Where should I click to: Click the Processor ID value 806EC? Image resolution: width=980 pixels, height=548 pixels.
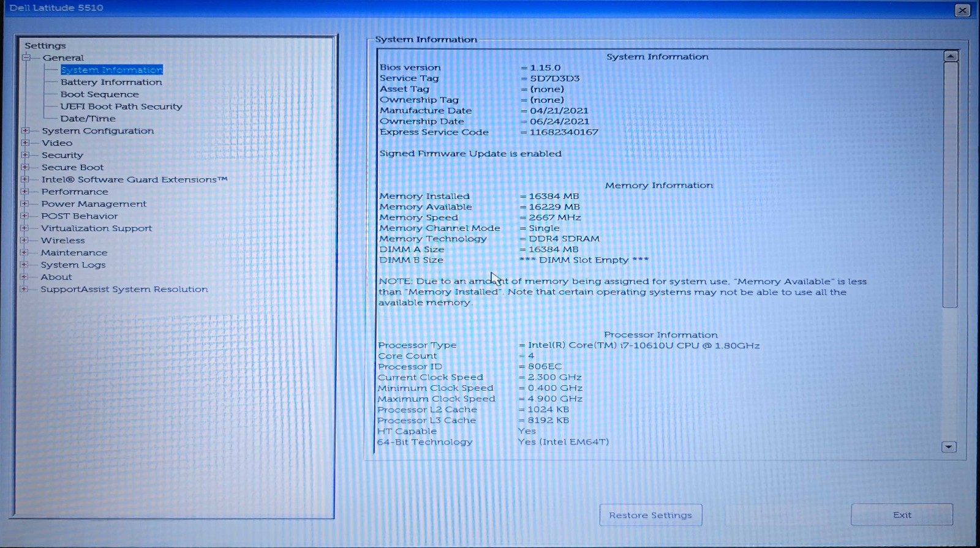545,367
